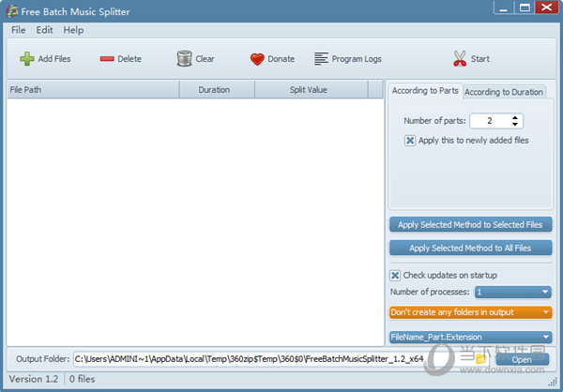Viewport: 563px width, 392px height.
Task: Click Apply Selected Method to All Files
Action: (x=470, y=249)
